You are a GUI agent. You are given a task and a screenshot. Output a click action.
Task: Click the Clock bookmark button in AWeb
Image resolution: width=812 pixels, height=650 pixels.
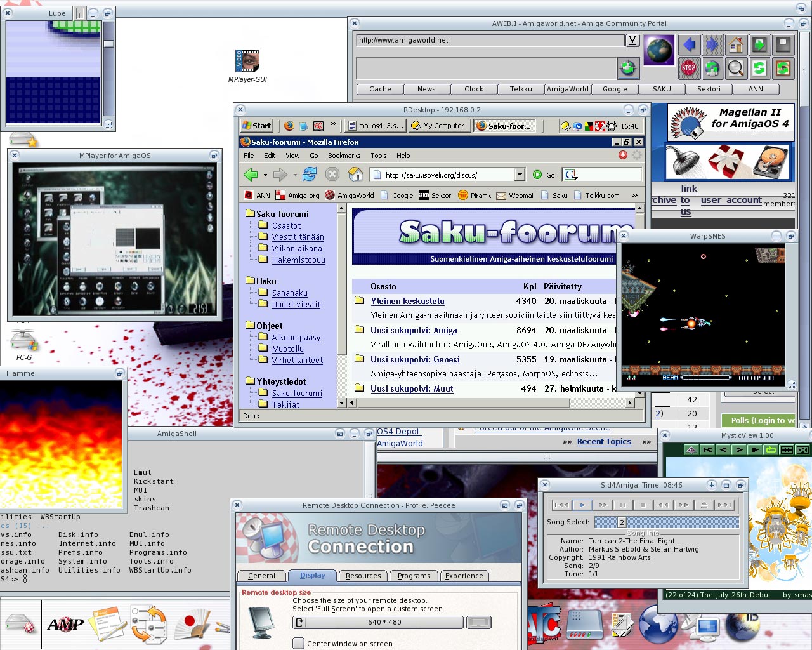pos(474,89)
